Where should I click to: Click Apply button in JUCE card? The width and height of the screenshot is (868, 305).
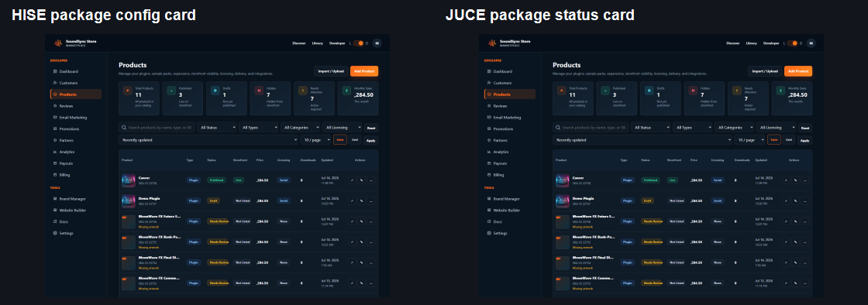(x=805, y=140)
